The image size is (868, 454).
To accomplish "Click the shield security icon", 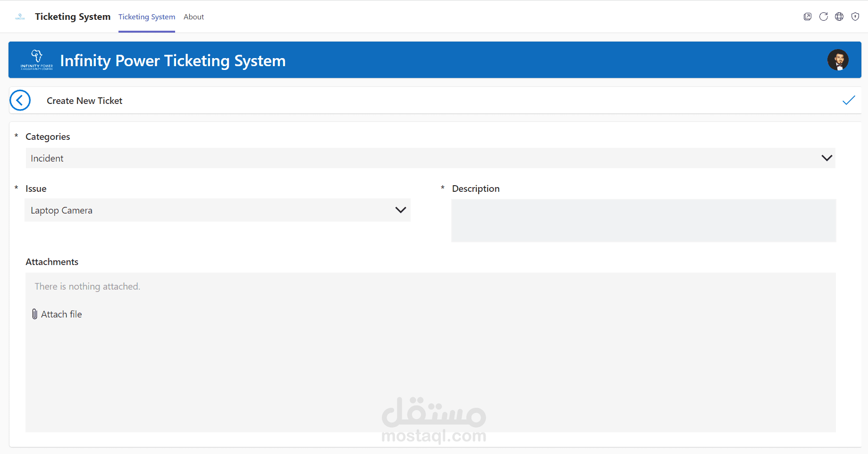I will point(855,17).
